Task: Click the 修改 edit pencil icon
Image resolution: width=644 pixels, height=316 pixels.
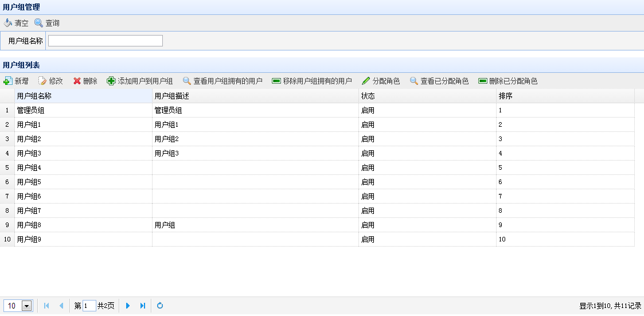Action: pyautogui.click(x=42, y=81)
